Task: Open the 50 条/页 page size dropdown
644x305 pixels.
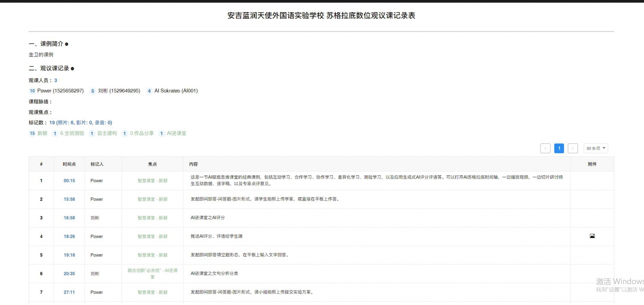Action: [596, 148]
